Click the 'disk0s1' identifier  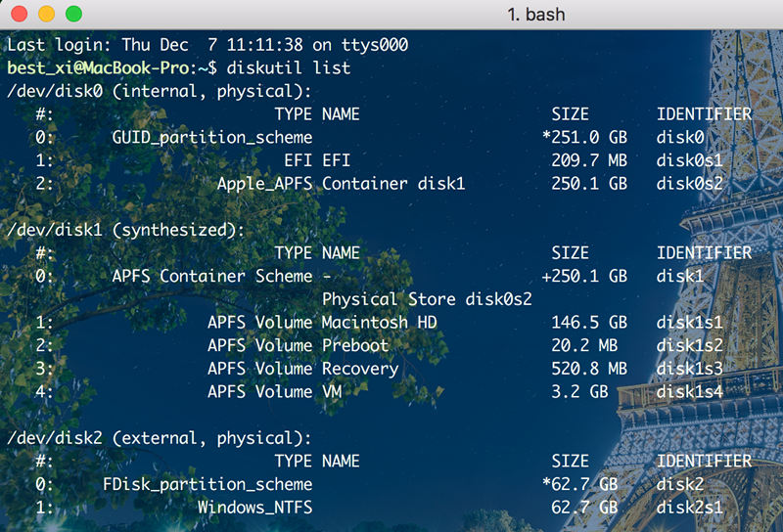[x=689, y=160]
